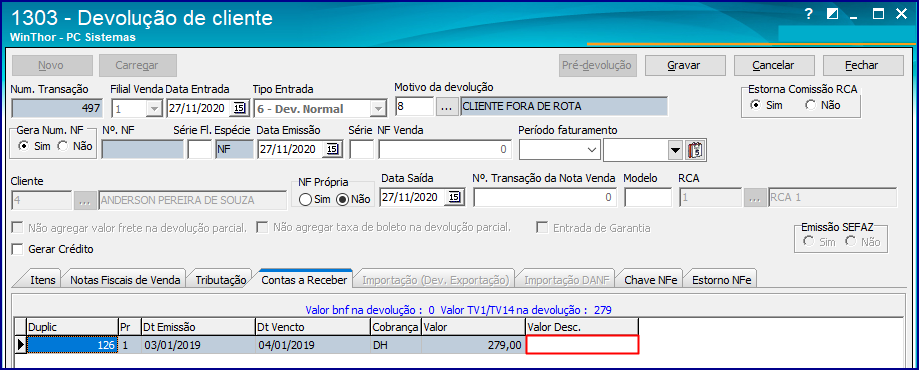This screenshot has width=919, height=370.
Task: Choose Sim for Gera Num. NF
Action: click(24, 147)
